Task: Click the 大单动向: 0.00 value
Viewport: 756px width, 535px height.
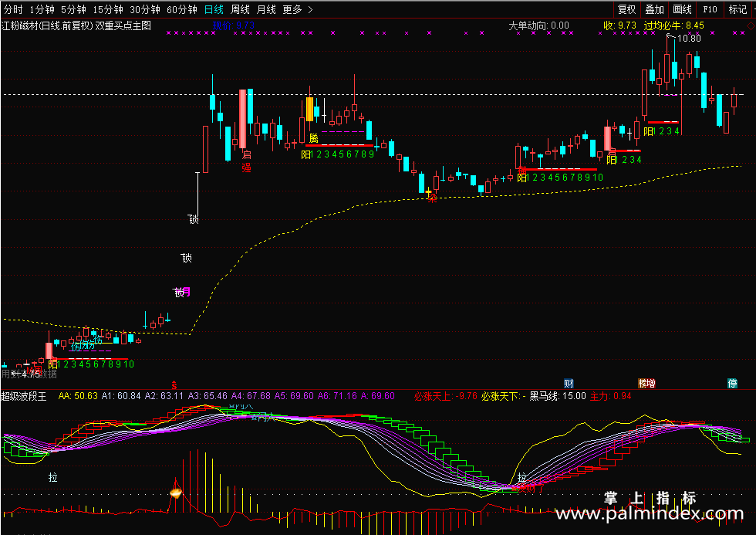Action: click(x=538, y=25)
